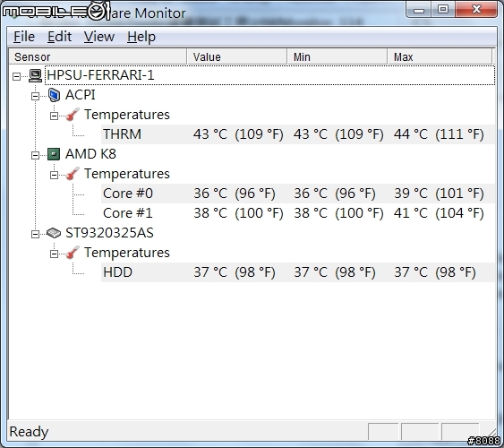504x448 pixels.
Task: Select the THRM sensor row
Action: pyautogui.click(x=298, y=134)
